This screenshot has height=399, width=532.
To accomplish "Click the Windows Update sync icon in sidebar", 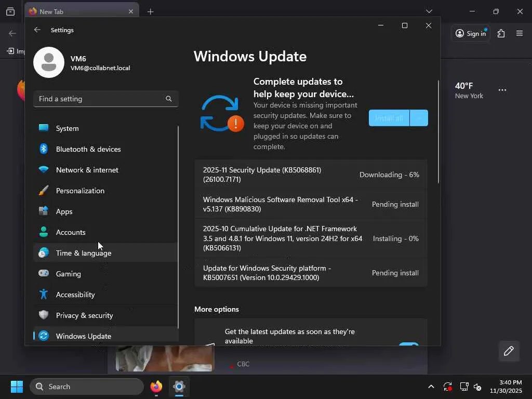I will coord(44,336).
